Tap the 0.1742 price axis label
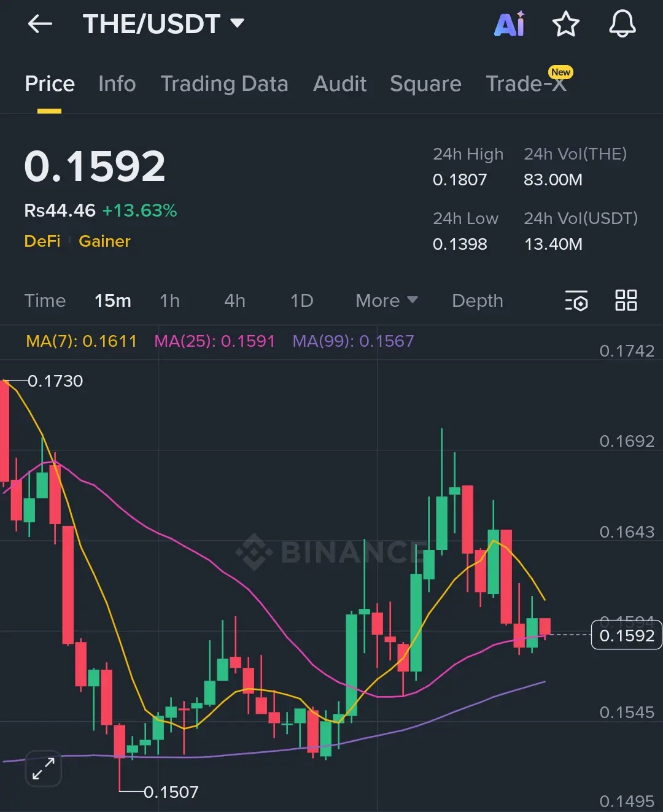Viewport: 663px width, 812px height. tap(627, 351)
